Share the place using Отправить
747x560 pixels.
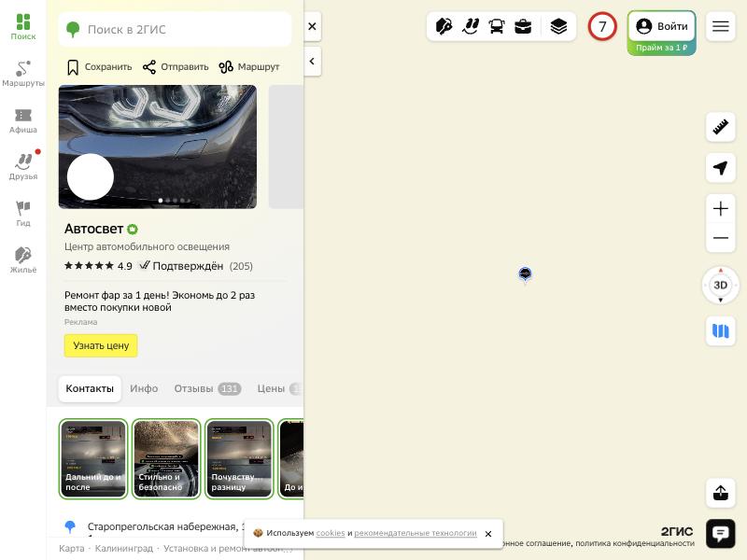coord(176,67)
